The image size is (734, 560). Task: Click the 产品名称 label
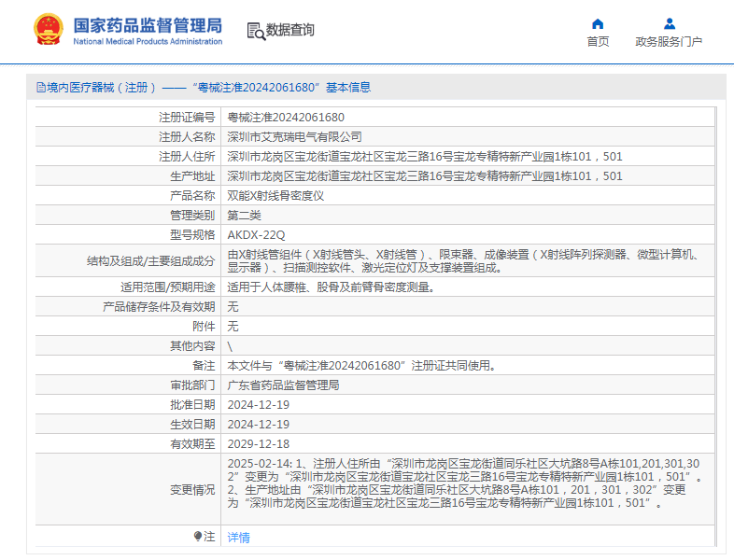click(x=192, y=196)
